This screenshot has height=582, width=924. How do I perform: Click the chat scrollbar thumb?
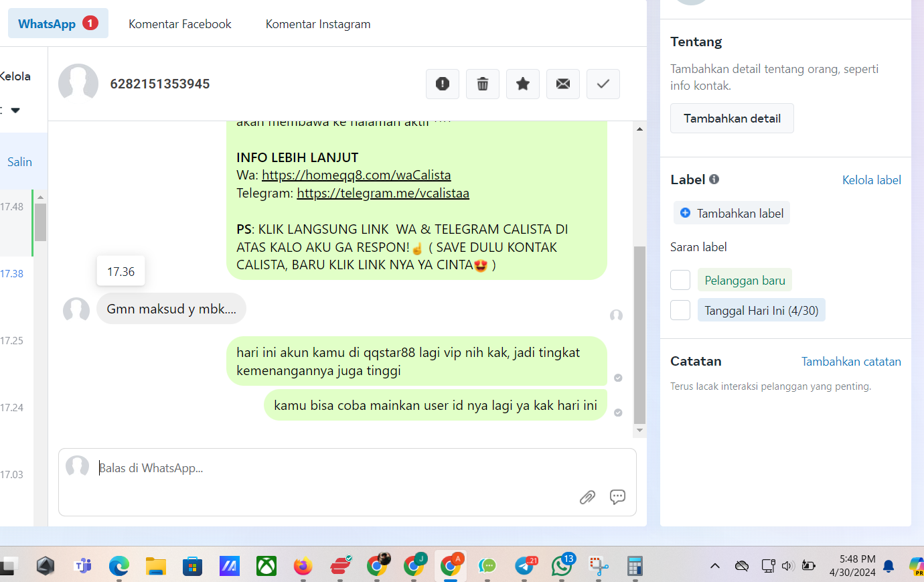tap(639, 335)
